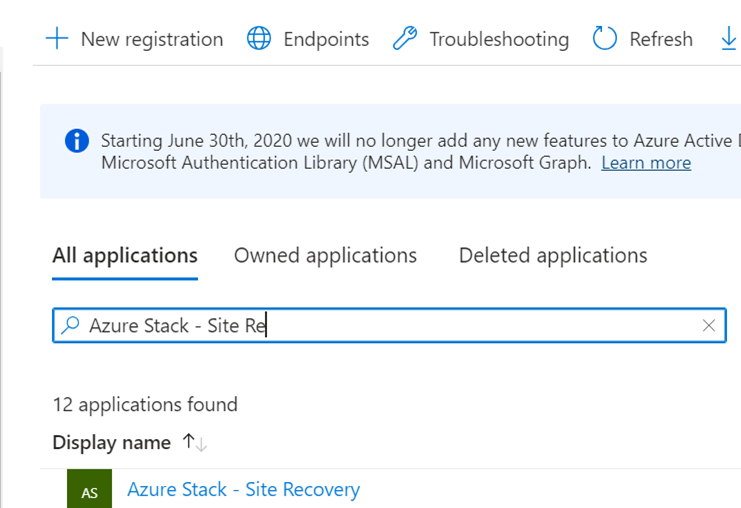Screen dimensions: 741x508
Task: Follow the Learn more link
Action: pos(646,162)
